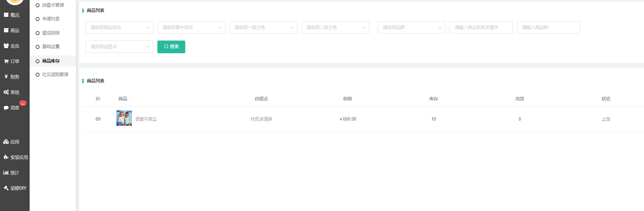Open the 会员 members sidebar icon
This screenshot has height=211, width=644.
click(x=6, y=46)
